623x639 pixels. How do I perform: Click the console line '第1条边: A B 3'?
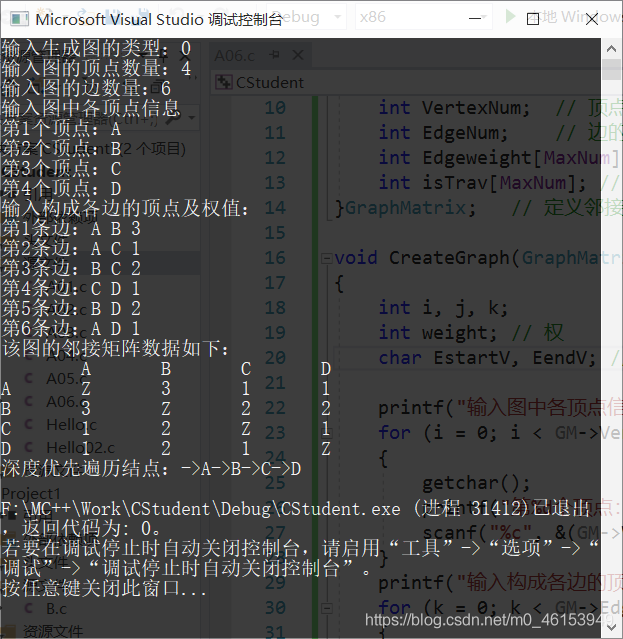71,229
